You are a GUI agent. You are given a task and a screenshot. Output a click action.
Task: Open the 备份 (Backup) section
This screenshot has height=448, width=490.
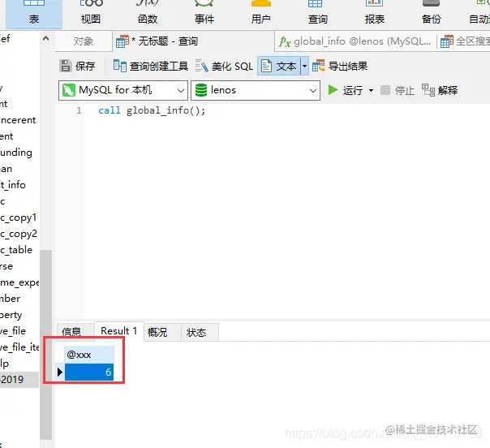(x=432, y=14)
